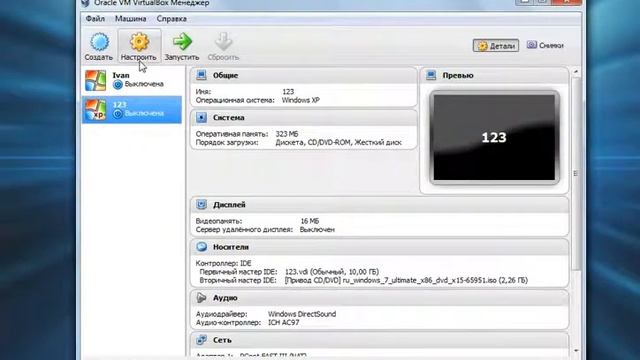This screenshot has width=640, height=360.
Task: Switch to the Детали view button
Action: coord(496,45)
